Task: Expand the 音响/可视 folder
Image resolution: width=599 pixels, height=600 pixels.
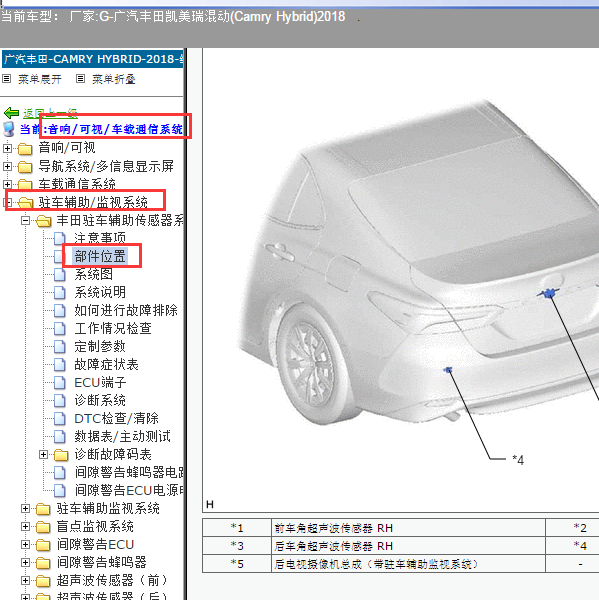Action: click(7, 148)
